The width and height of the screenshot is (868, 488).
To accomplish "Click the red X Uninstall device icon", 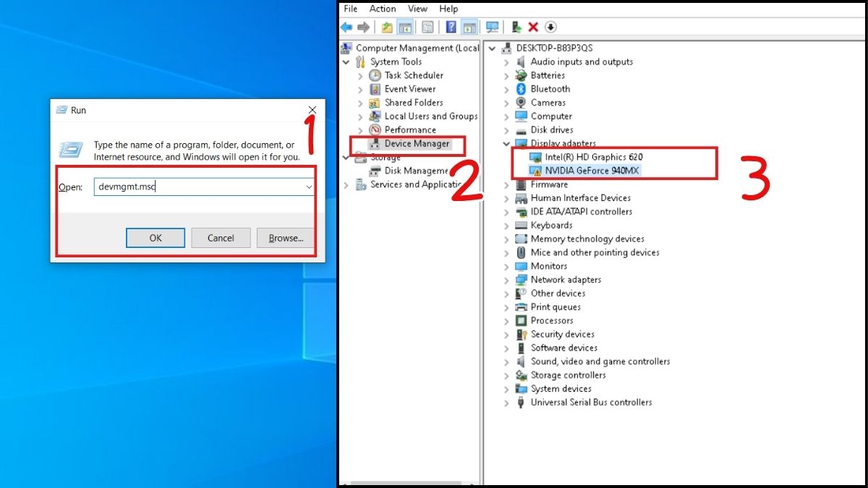I will point(533,27).
